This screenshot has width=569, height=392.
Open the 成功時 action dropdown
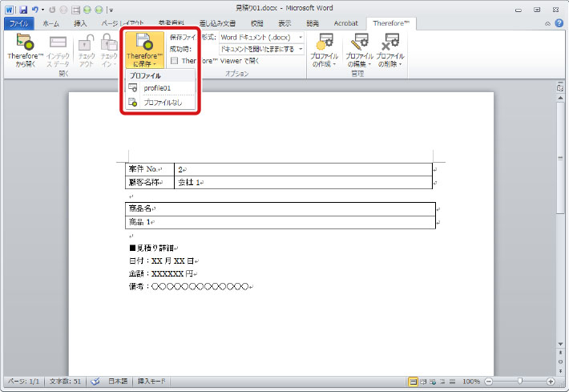point(301,50)
